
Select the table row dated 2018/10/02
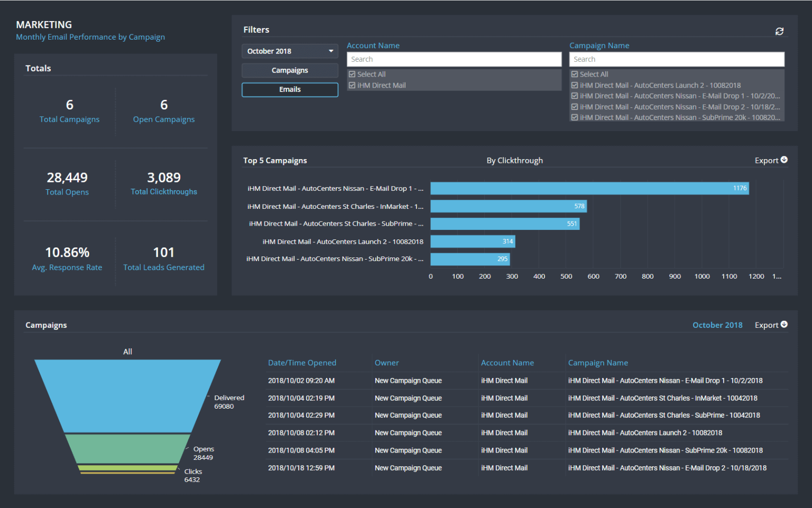(476, 381)
